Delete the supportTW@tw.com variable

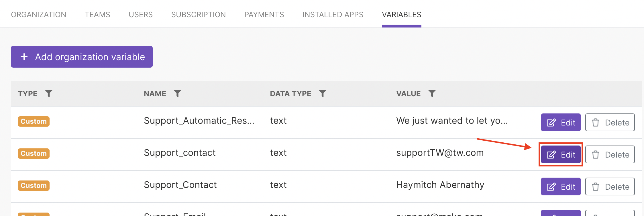coord(610,154)
